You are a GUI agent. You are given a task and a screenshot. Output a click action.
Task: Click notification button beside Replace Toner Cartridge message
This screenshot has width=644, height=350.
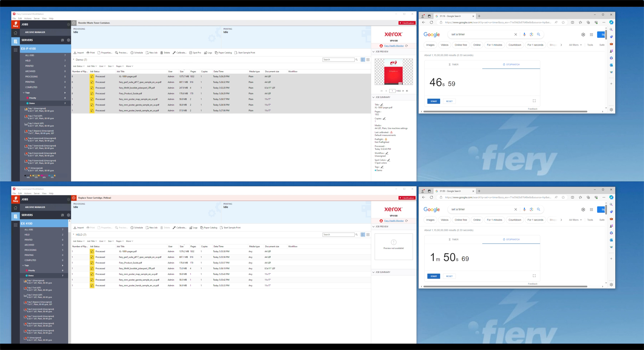click(407, 198)
